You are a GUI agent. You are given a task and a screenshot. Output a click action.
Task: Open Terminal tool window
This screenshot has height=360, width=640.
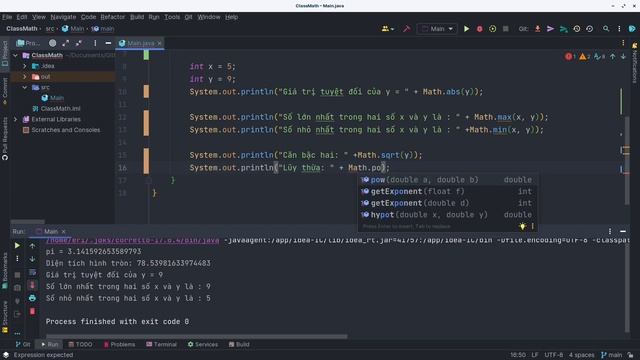161,344
